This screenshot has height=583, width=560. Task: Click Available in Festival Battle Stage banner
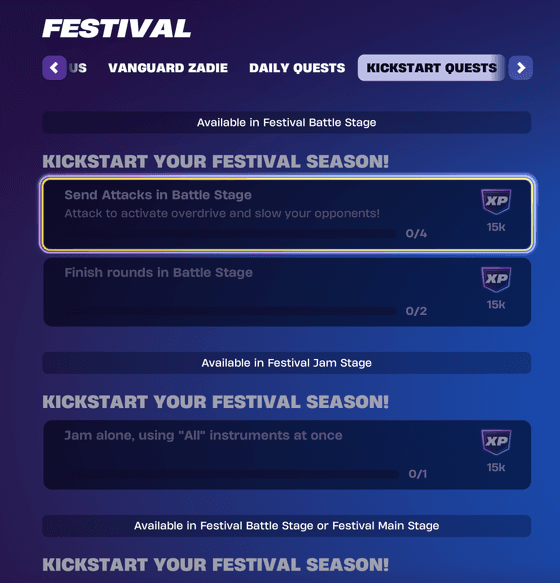(x=287, y=122)
